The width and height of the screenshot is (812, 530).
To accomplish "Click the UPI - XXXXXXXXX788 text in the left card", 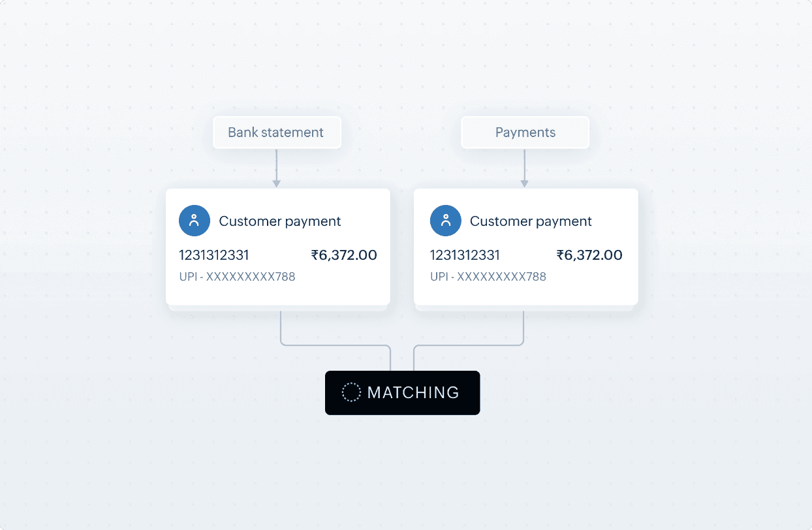I will point(237,277).
